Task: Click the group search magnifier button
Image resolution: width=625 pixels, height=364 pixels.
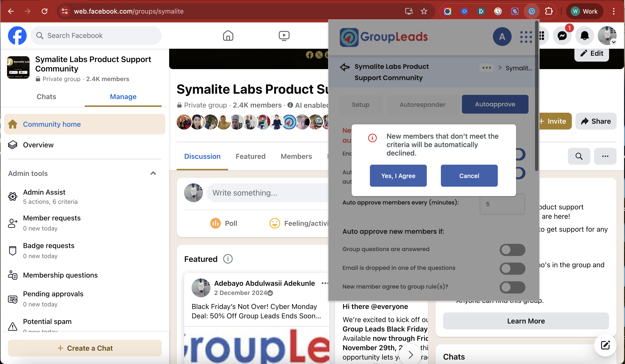Action: [579, 156]
